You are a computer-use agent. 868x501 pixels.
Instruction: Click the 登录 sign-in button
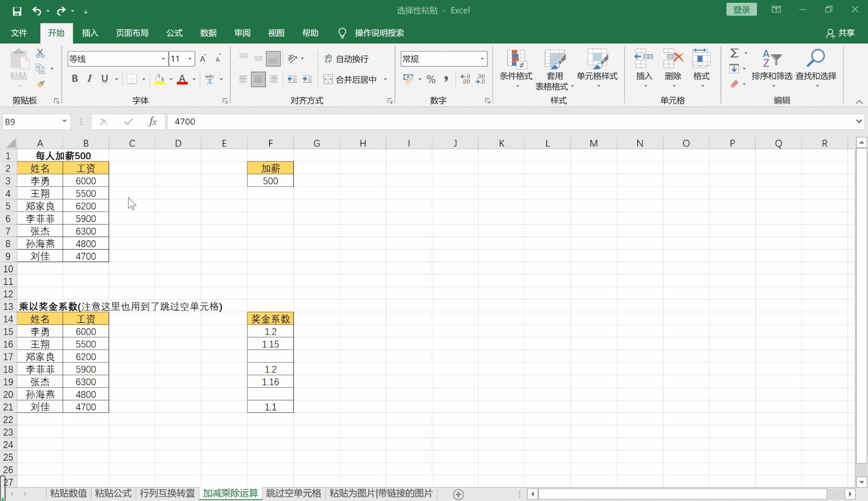(x=741, y=10)
